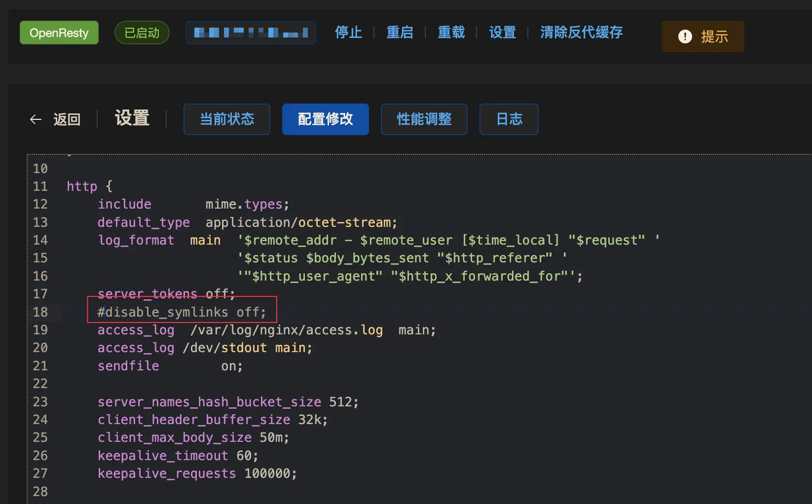This screenshot has width=812, height=504.
Task: Open the 性能调整 tab
Action: tap(424, 119)
